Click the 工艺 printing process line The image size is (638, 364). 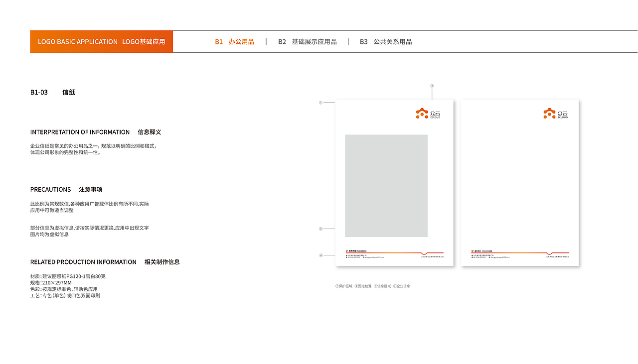coord(65,296)
